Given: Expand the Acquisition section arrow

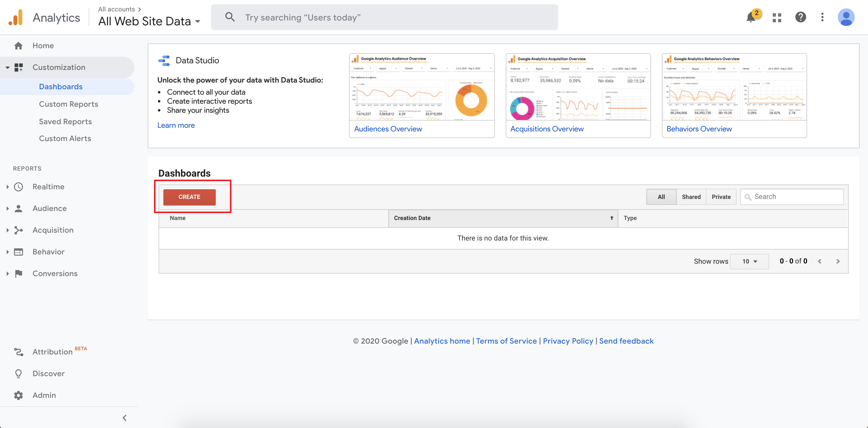Looking at the screenshot, I should [x=8, y=230].
